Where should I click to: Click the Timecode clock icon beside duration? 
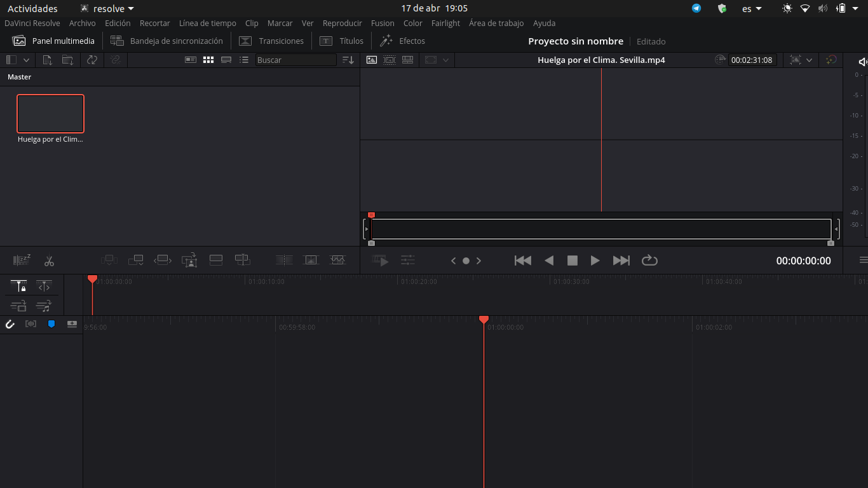tap(720, 60)
